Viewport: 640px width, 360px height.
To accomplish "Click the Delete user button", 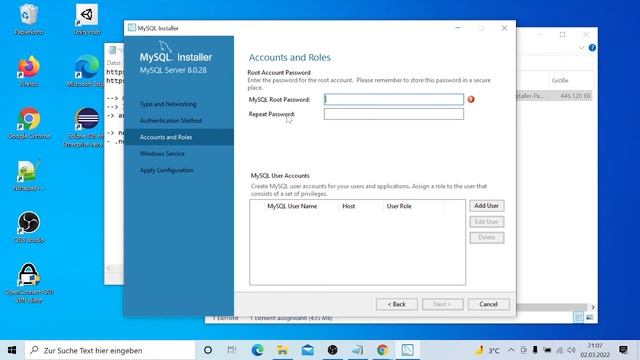I will point(487,238).
